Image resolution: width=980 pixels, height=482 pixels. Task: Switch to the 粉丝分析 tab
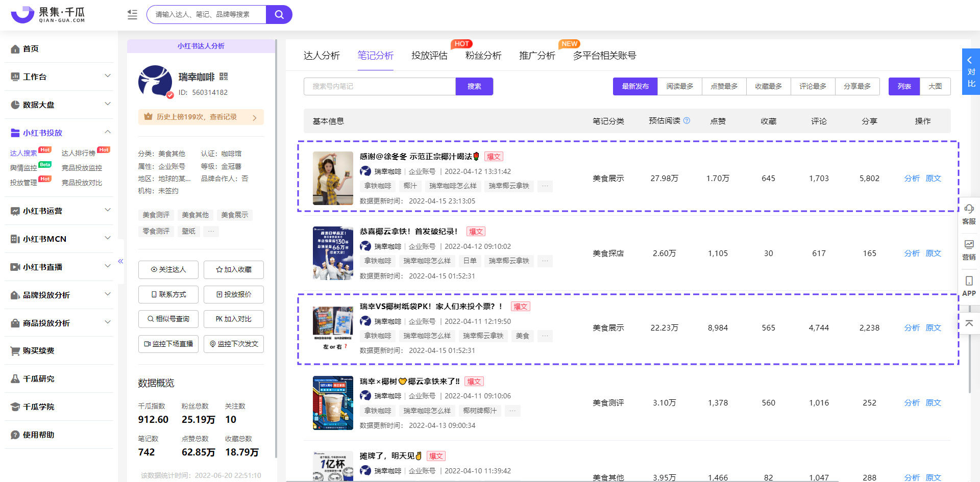[483, 56]
